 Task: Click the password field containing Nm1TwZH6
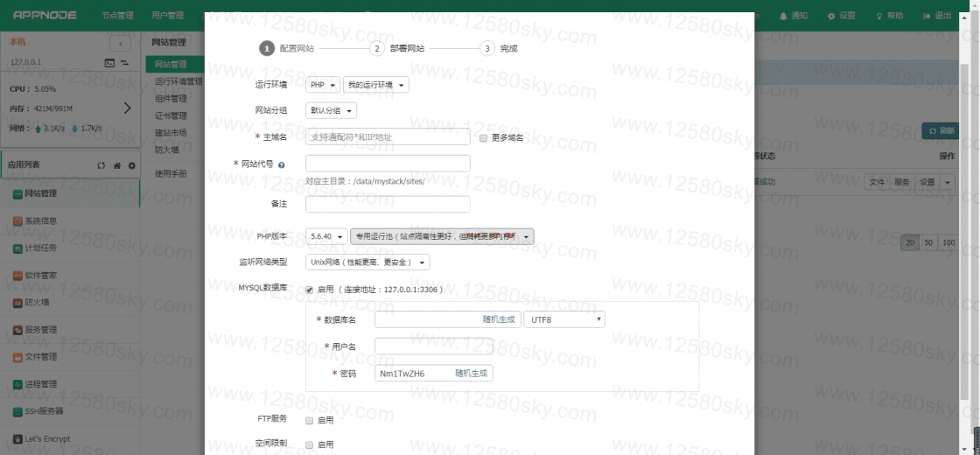[x=434, y=373]
